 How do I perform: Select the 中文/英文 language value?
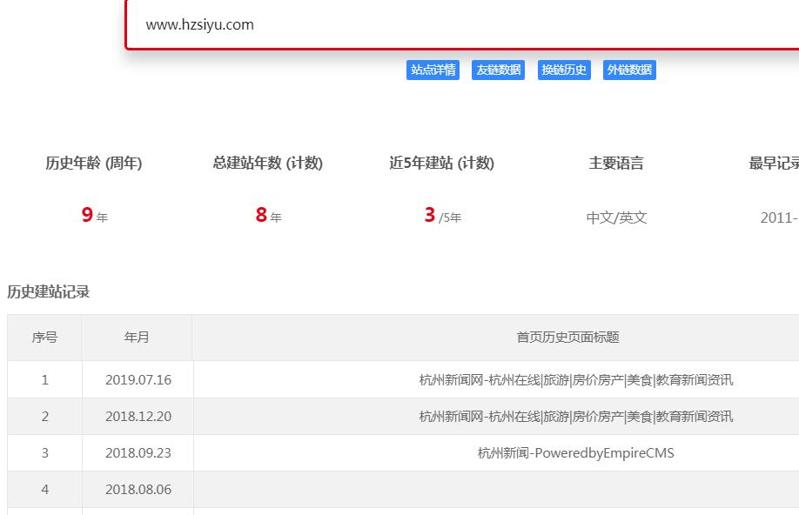pos(616,217)
